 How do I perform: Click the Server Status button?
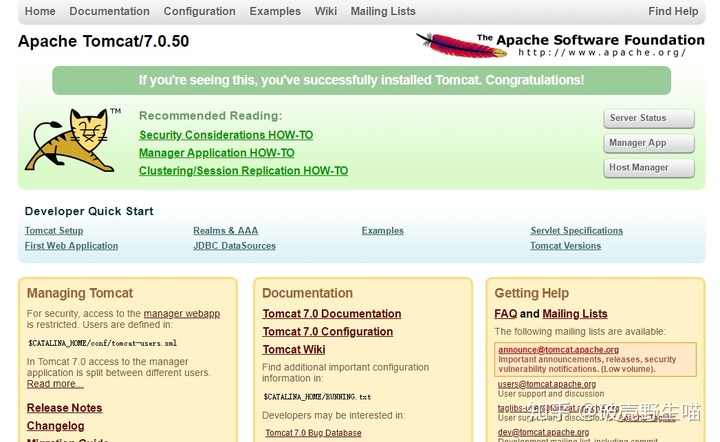[x=649, y=118]
